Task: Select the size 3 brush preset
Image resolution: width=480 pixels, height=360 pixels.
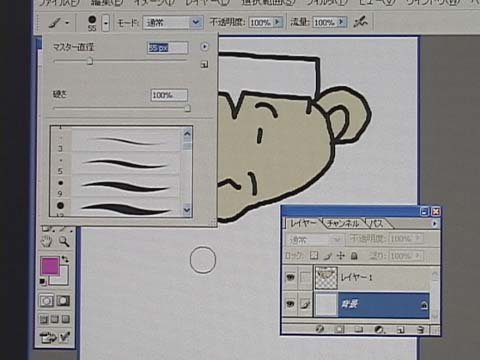Action: pyautogui.click(x=115, y=142)
